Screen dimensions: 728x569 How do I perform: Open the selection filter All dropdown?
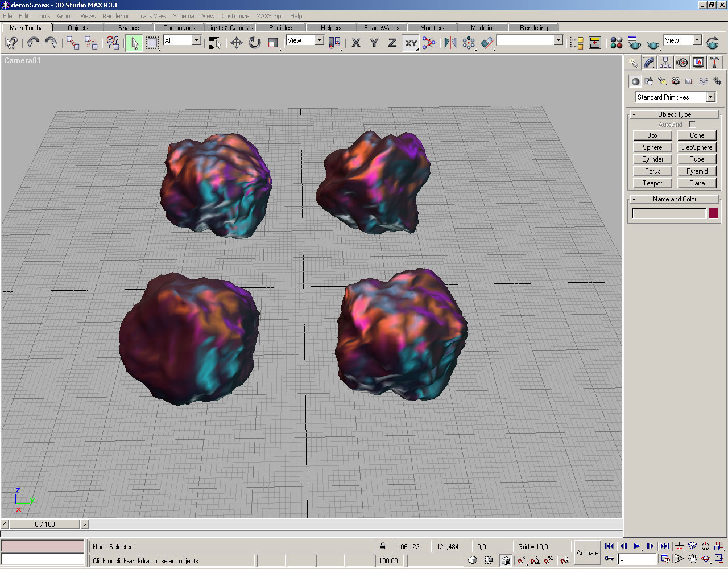tap(196, 40)
